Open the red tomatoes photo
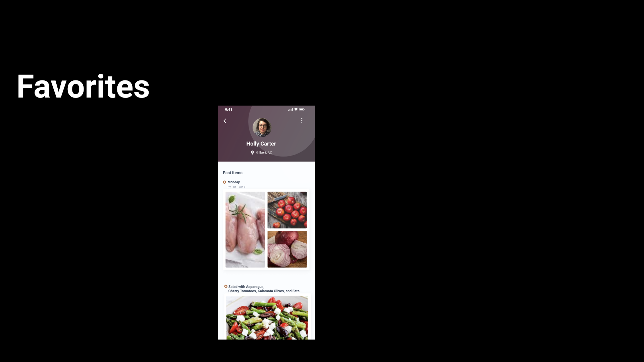 (x=287, y=210)
